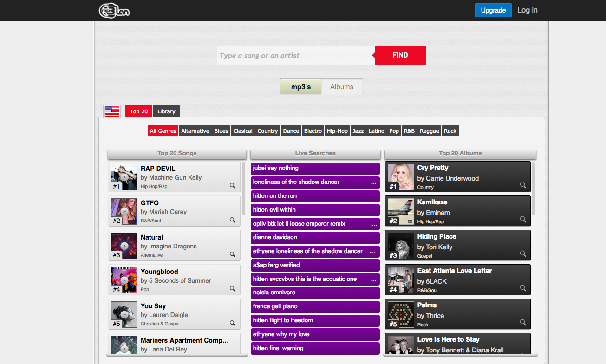The width and height of the screenshot is (606, 364).
Task: Open 'a$ap ferg verified' live search
Action: tap(315, 265)
